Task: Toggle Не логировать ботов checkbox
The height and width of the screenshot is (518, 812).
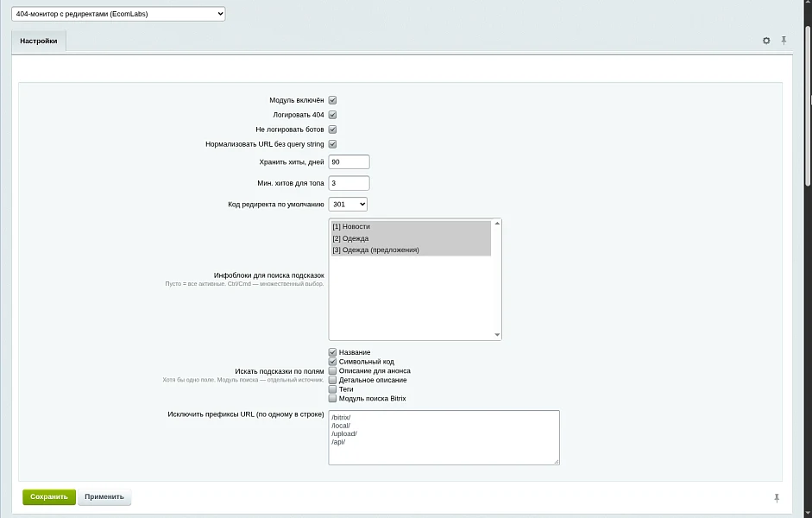Action: coord(332,129)
